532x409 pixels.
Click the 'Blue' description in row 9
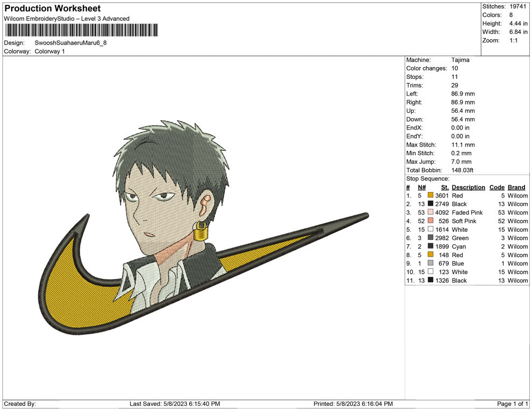pos(458,264)
